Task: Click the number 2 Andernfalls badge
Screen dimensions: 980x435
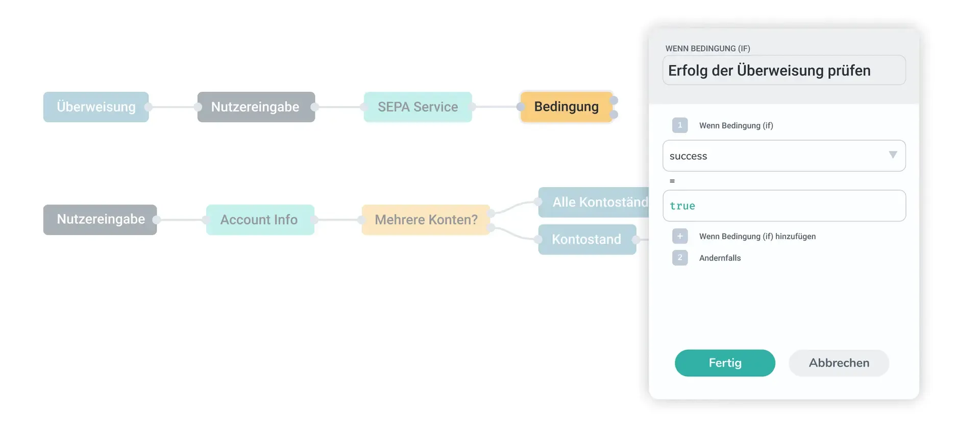Action: click(680, 258)
